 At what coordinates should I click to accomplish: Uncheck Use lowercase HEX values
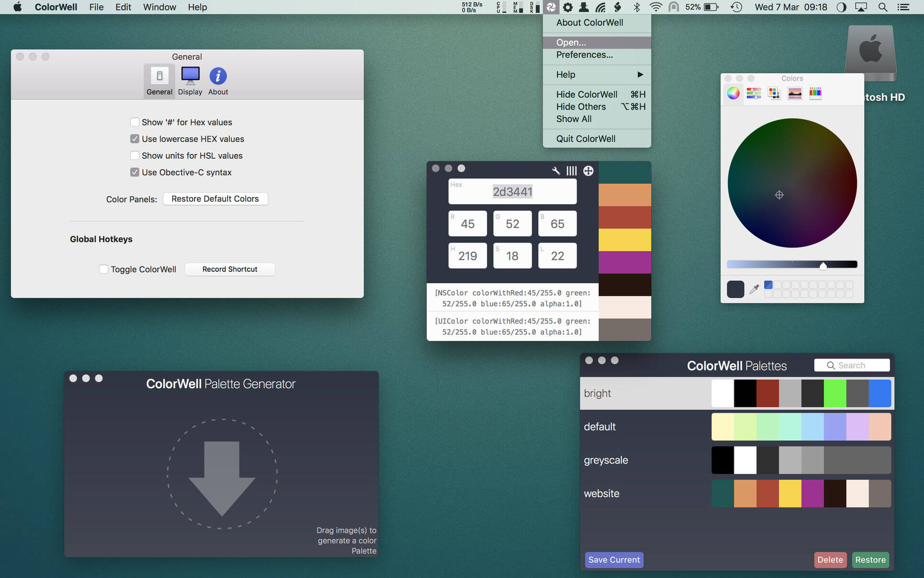[x=135, y=139]
